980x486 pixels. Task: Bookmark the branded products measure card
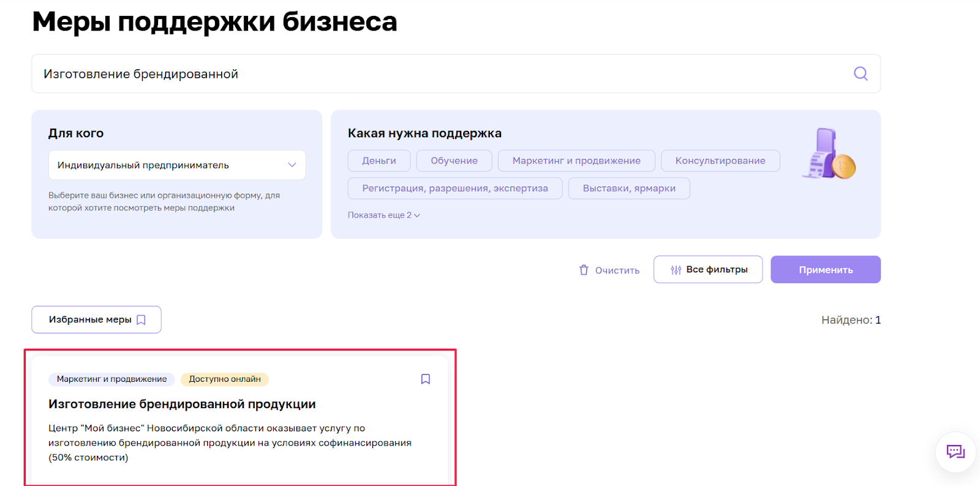tap(426, 379)
